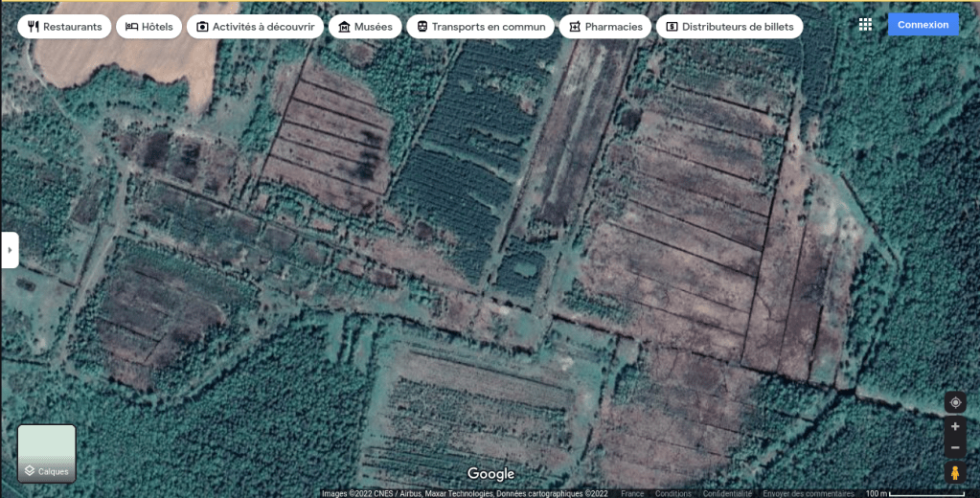Screen dimensions: 980x498
Task: Center map on my location
Action: 954,402
